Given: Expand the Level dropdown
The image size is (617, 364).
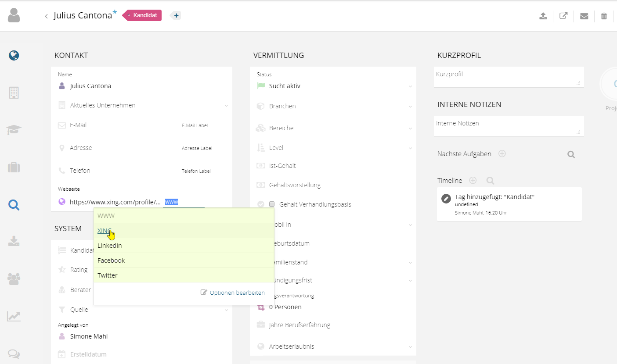Looking at the screenshot, I should tap(410, 148).
